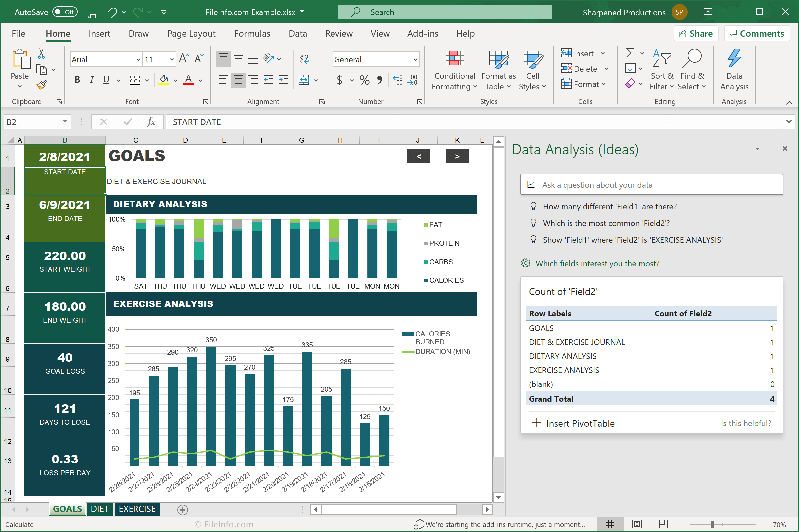
Task: Select the EXERCISE sheet tab
Action: click(138, 509)
